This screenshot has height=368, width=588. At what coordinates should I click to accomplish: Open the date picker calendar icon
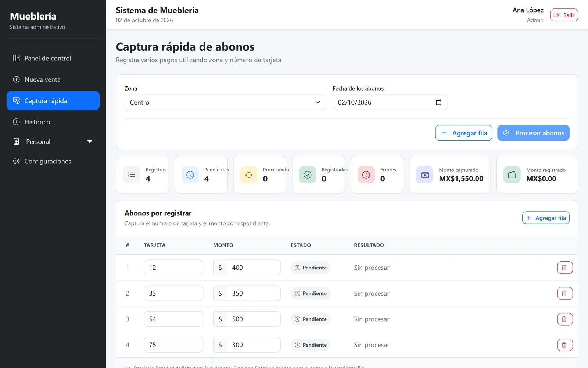[x=438, y=102]
